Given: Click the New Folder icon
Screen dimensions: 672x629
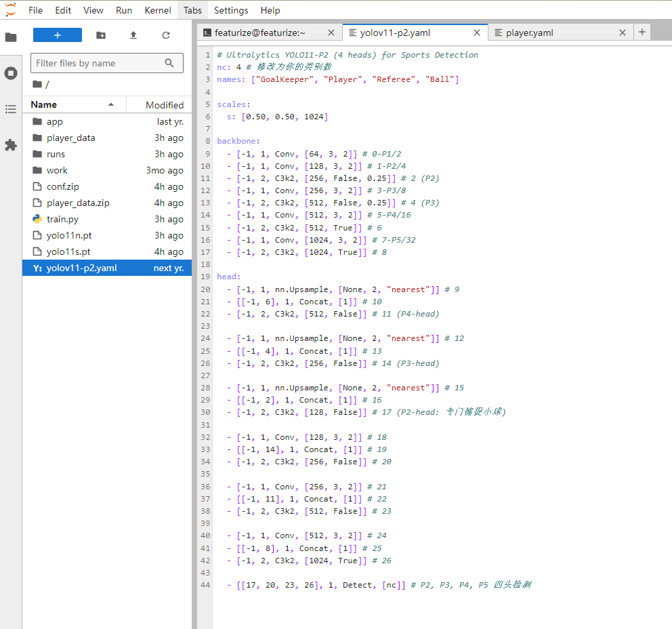Looking at the screenshot, I should point(101,35).
